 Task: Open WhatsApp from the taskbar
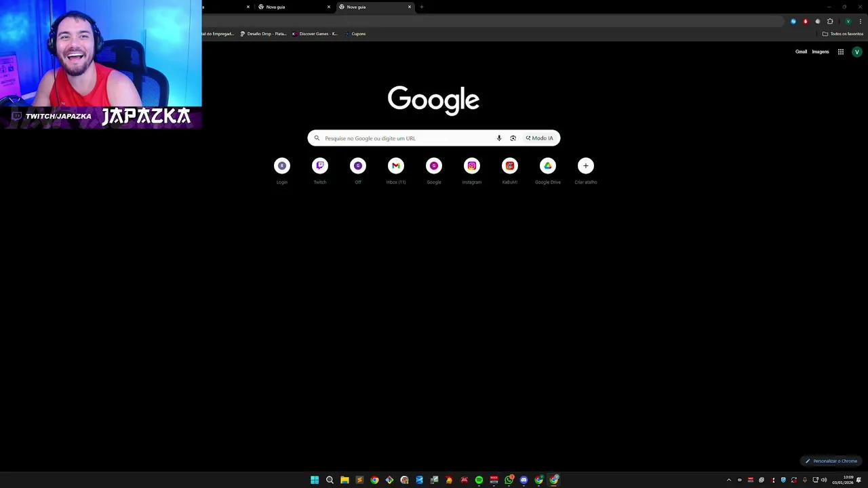click(509, 480)
